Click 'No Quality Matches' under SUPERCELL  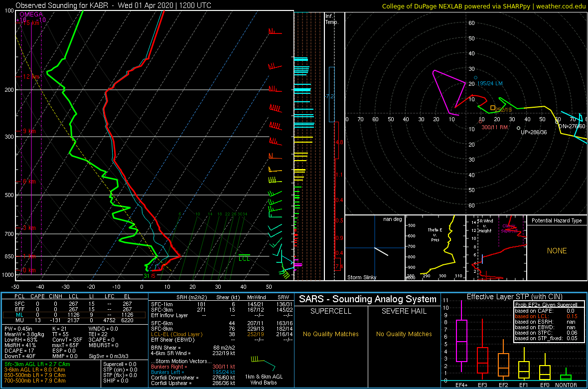pyautogui.click(x=330, y=334)
